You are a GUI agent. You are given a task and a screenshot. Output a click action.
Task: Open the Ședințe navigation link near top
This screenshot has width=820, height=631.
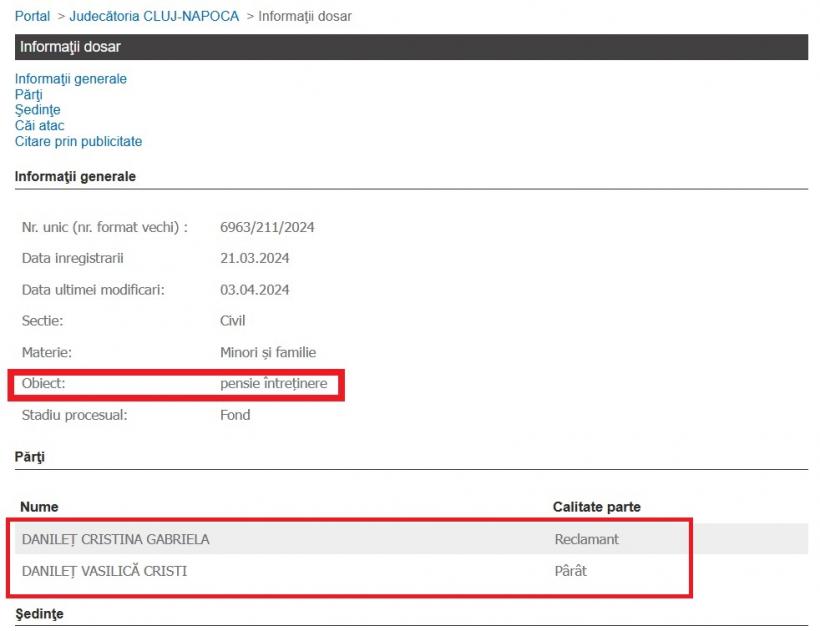point(37,110)
